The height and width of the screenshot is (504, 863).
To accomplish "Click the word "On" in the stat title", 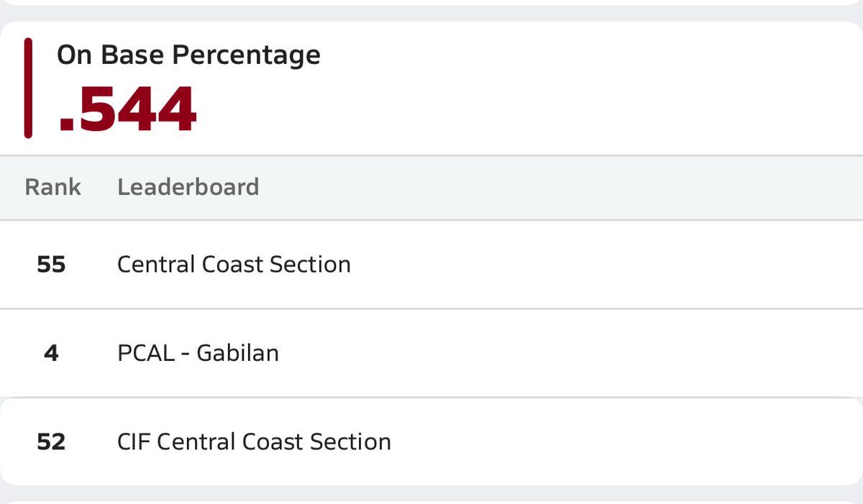I will [73, 55].
